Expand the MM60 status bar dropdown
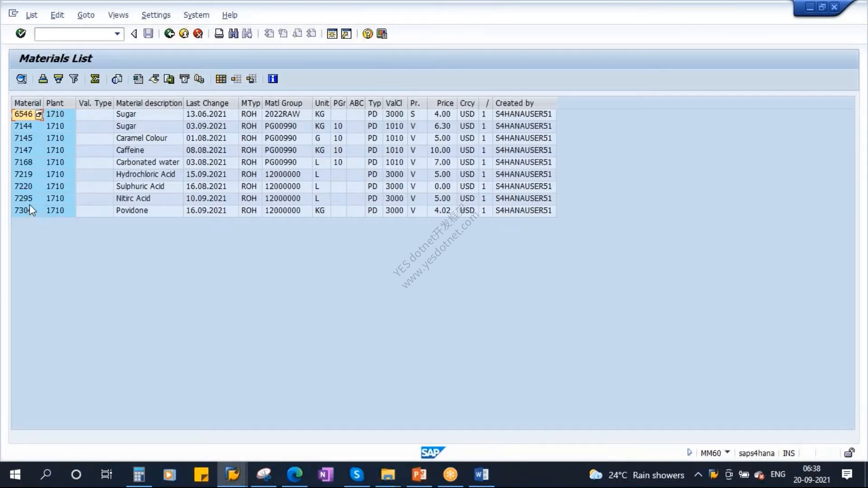This screenshot has height=488, width=868. [727, 452]
